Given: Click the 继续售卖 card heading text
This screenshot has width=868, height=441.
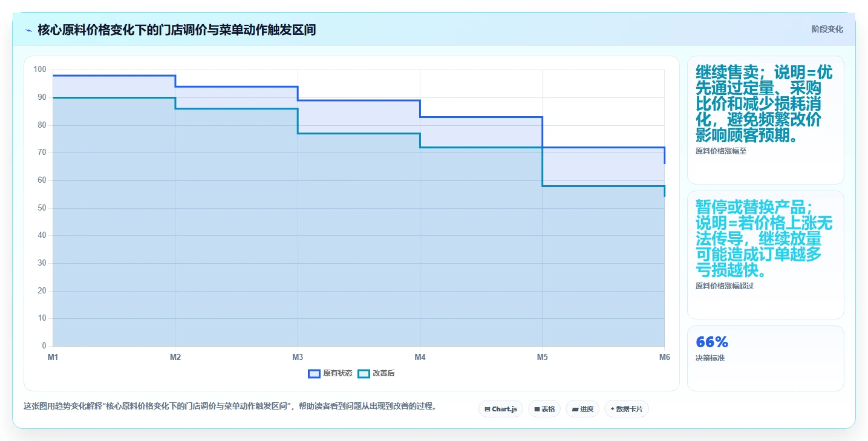Looking at the screenshot, I should pos(765,104).
